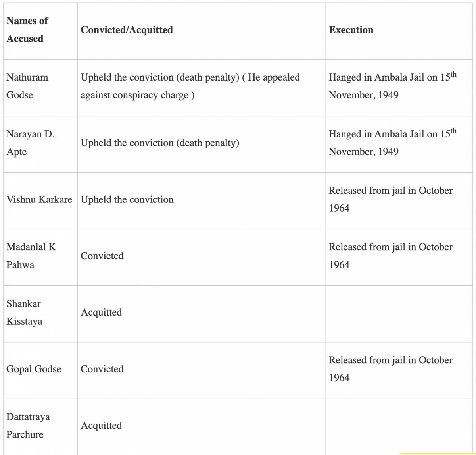Click Narayan Apte's 'Hanged in Ambala Jail' cell

tap(392, 143)
